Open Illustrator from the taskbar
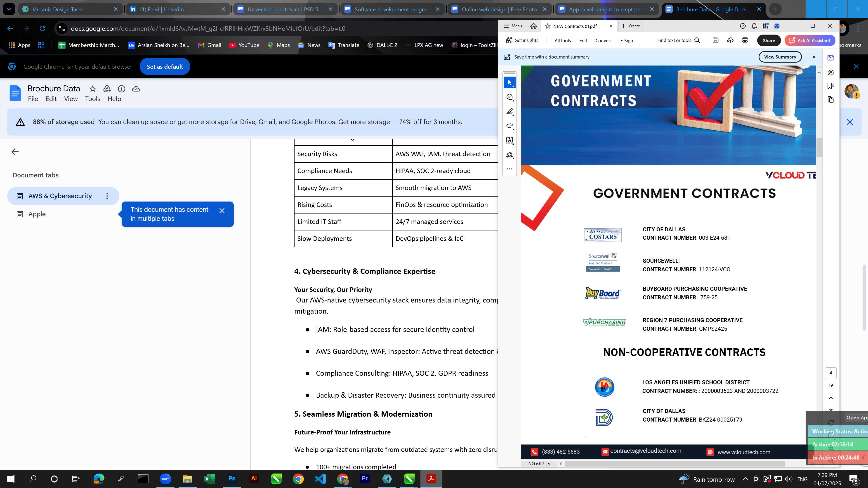The width and height of the screenshot is (868, 488). click(254, 479)
